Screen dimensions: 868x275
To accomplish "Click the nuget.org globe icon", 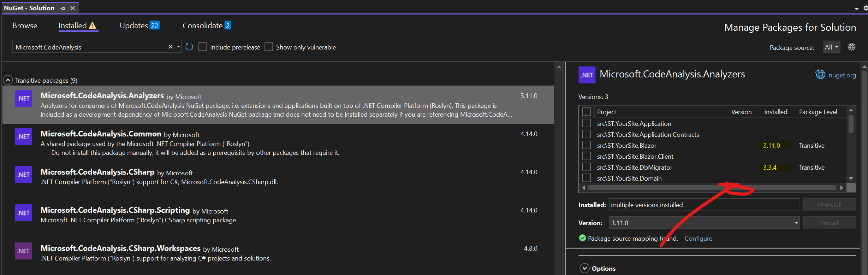I will click(820, 75).
